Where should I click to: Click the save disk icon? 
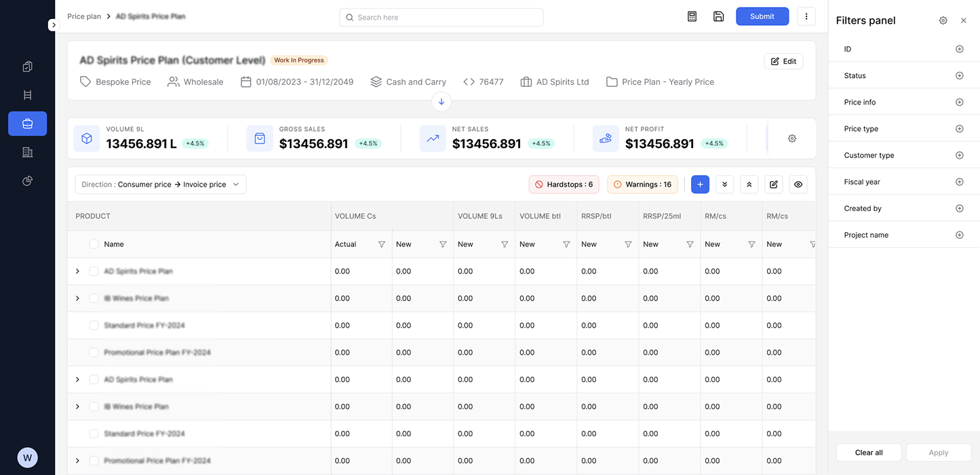click(718, 16)
